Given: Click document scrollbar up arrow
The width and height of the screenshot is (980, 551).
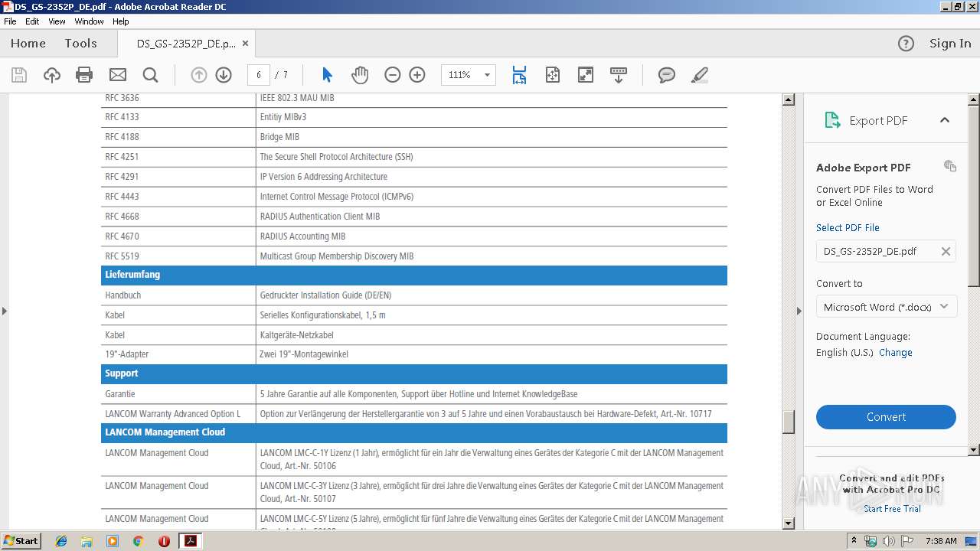Looking at the screenshot, I should (788, 99).
